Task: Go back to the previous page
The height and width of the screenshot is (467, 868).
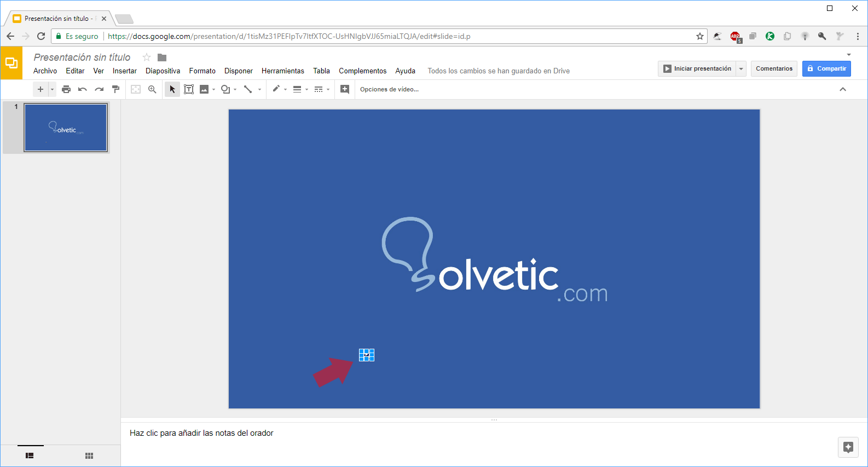Action: [10, 36]
